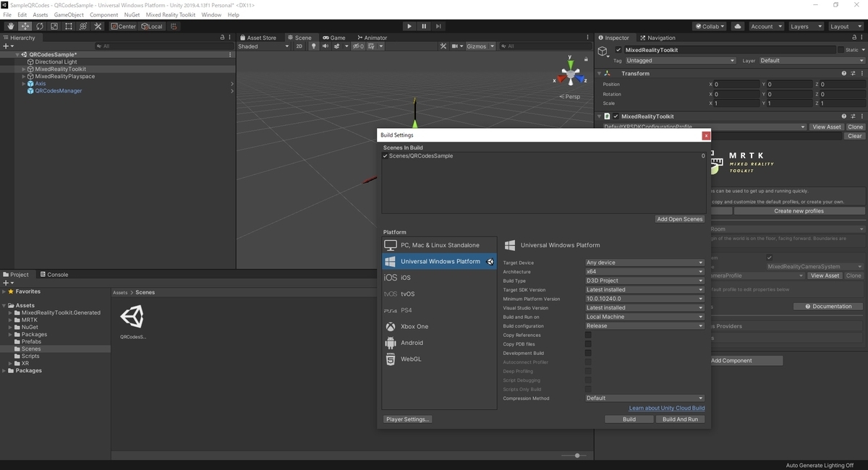868x470 pixels.
Task: Select the Rect Transform tool
Action: tap(68, 26)
